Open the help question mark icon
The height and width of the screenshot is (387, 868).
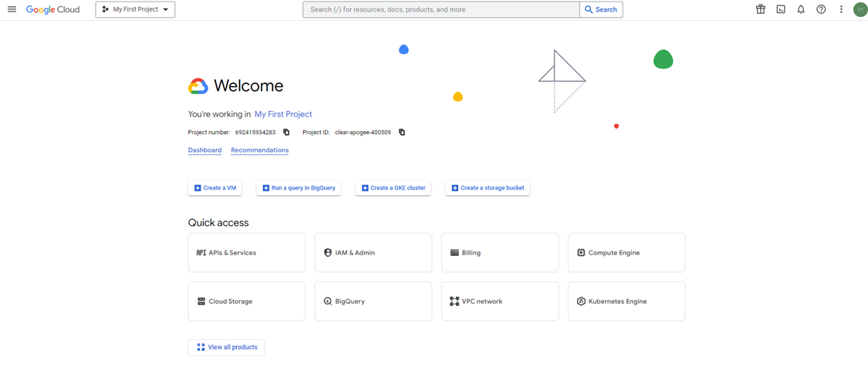822,9
